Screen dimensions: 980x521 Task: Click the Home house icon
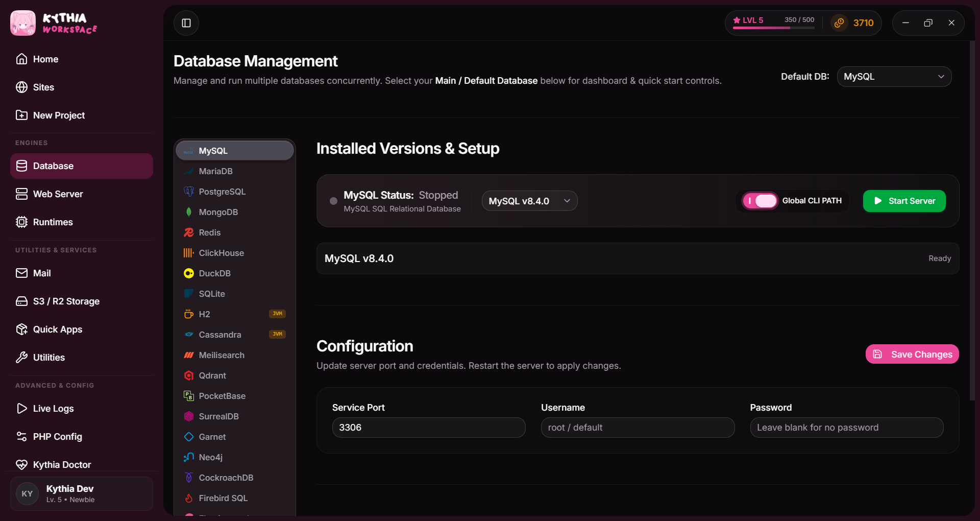click(x=21, y=59)
